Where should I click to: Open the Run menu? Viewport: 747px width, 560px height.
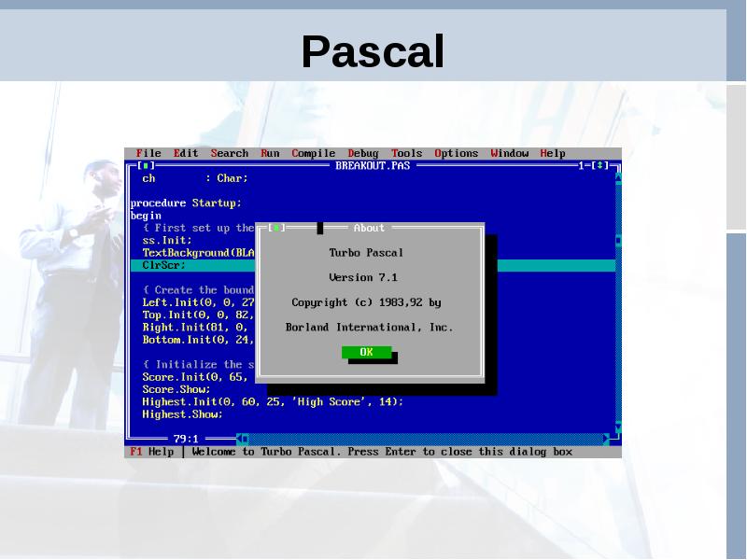(270, 153)
